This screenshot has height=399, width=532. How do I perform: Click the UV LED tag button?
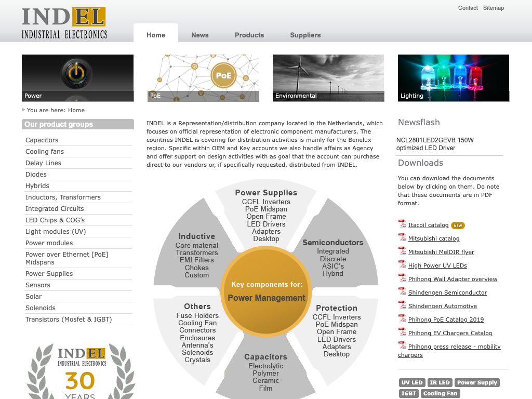pyautogui.click(x=412, y=383)
